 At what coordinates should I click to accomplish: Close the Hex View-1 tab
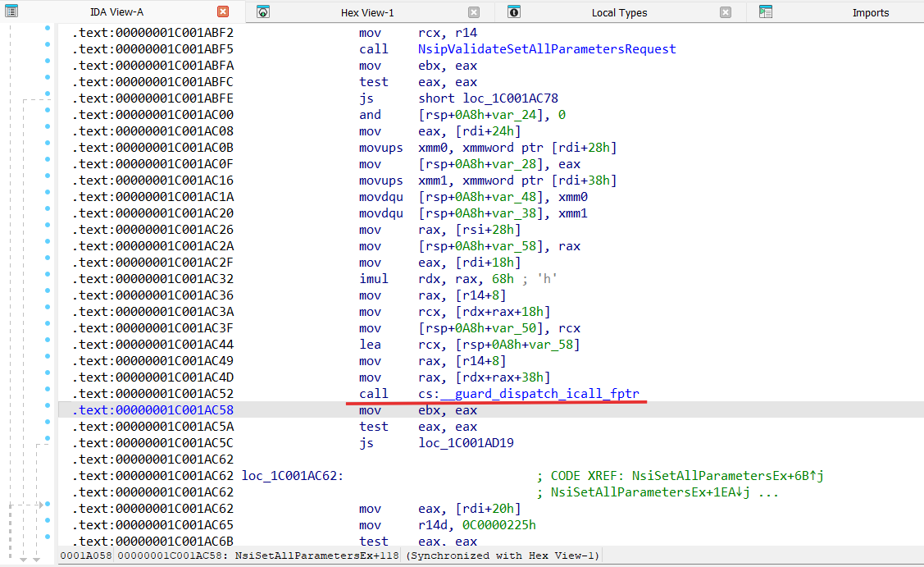[474, 12]
